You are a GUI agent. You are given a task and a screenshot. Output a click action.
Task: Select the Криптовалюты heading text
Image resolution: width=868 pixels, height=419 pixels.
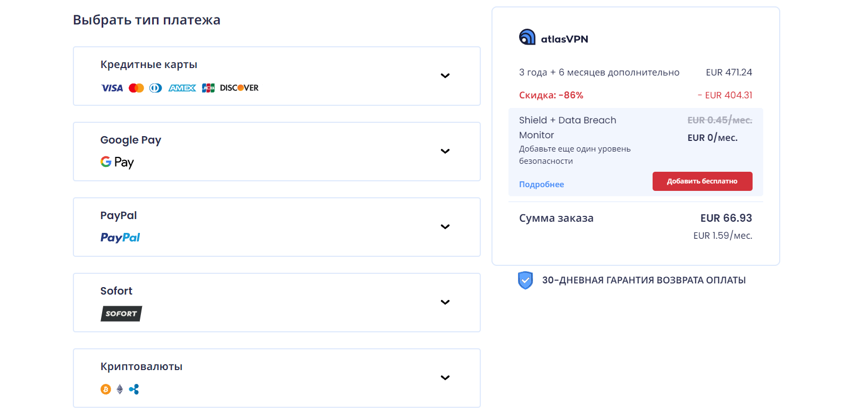coord(141,366)
